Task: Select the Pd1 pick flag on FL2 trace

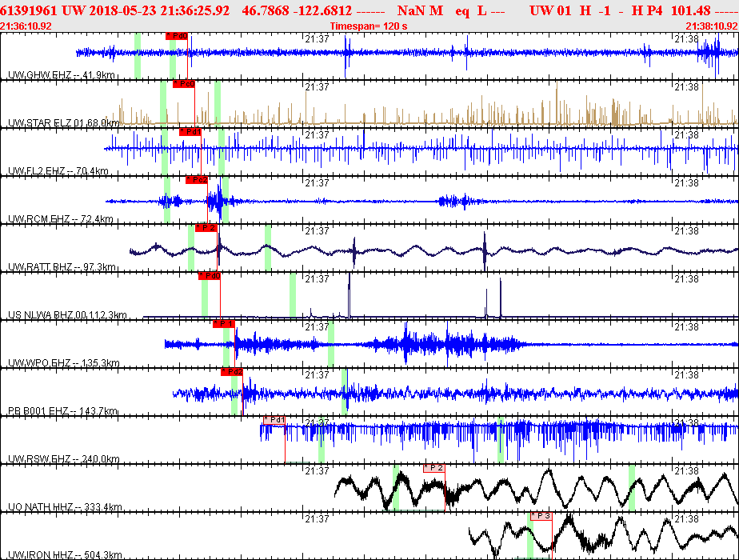Action: pos(190,133)
